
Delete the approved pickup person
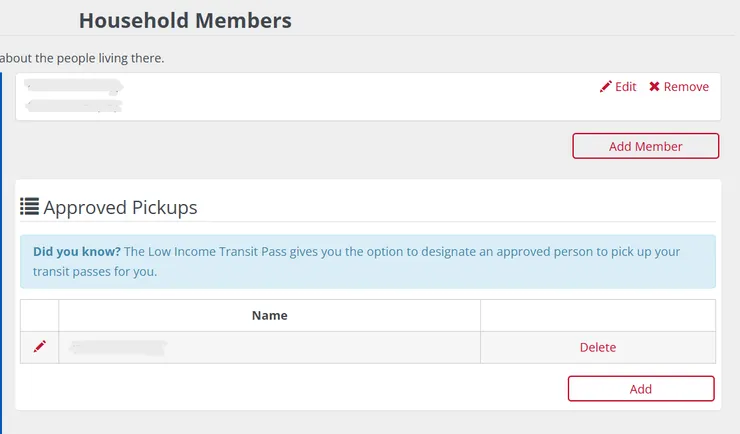point(598,347)
